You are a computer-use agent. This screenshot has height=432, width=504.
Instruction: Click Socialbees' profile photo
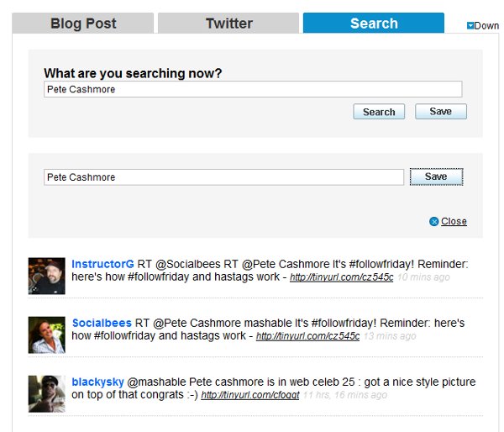pyautogui.click(x=46, y=335)
